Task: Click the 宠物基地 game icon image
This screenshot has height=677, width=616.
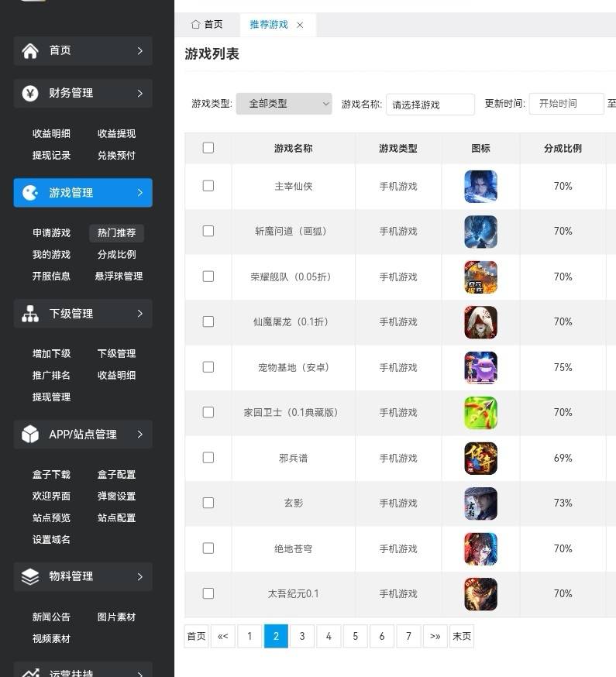Action: pyautogui.click(x=480, y=368)
